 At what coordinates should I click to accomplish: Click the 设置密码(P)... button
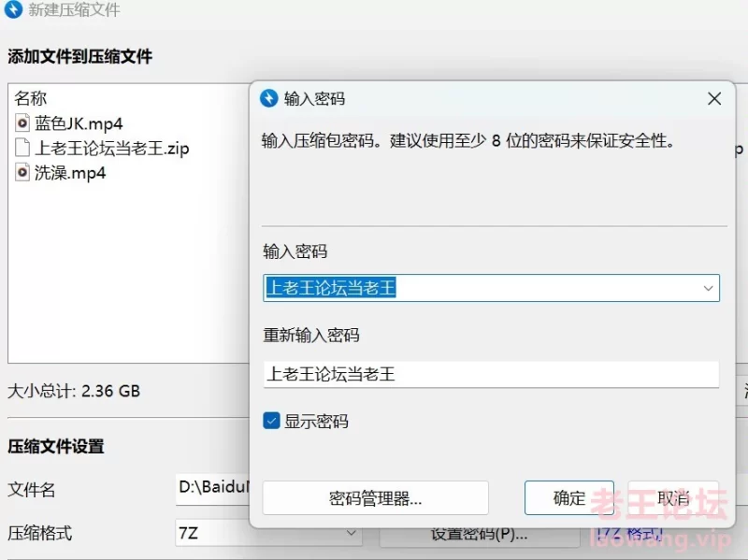point(480,534)
